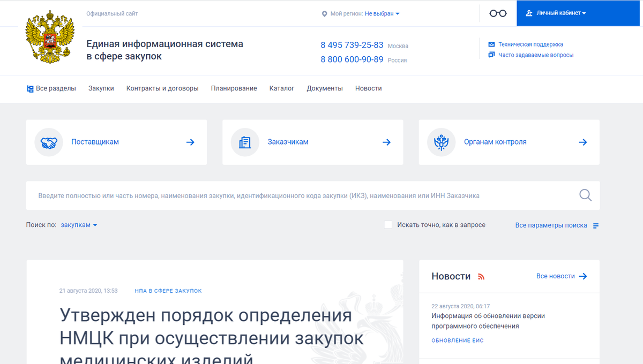Click the emblem icon for Органам контроля
Image resolution: width=643 pixels, height=364 pixels.
pyautogui.click(x=441, y=142)
